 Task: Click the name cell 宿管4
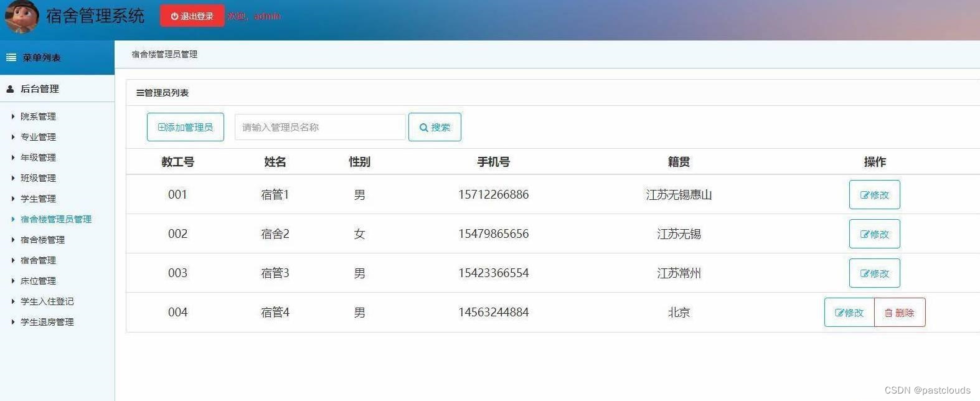(275, 313)
